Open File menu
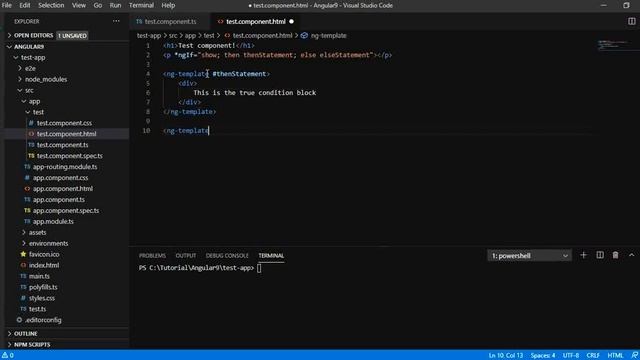640x360 pixels. point(7,5)
